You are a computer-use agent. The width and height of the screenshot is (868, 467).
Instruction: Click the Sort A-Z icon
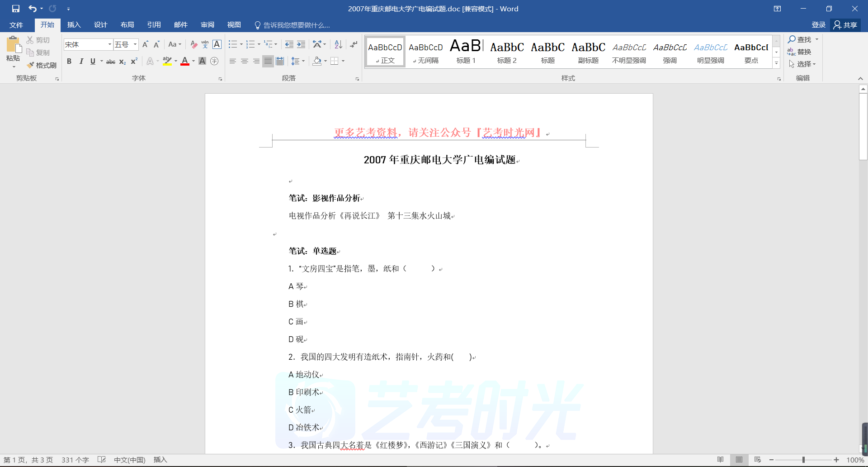[x=338, y=44]
